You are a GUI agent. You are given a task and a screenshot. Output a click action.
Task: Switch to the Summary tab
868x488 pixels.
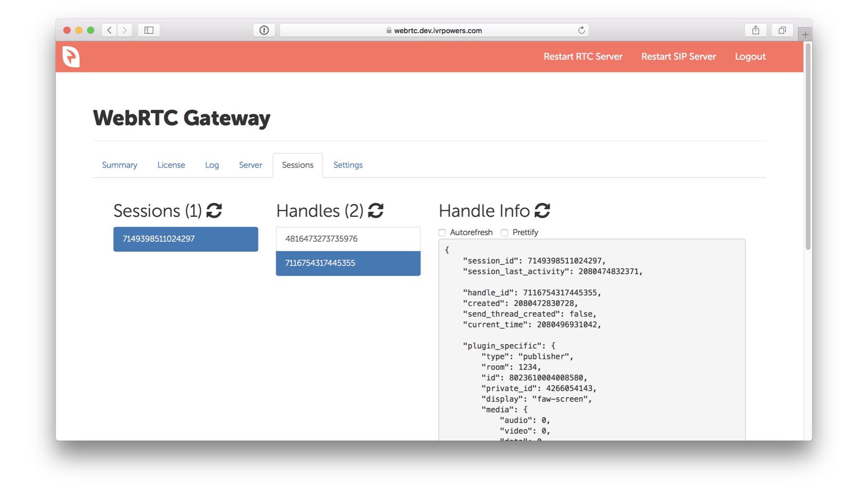pyautogui.click(x=119, y=165)
